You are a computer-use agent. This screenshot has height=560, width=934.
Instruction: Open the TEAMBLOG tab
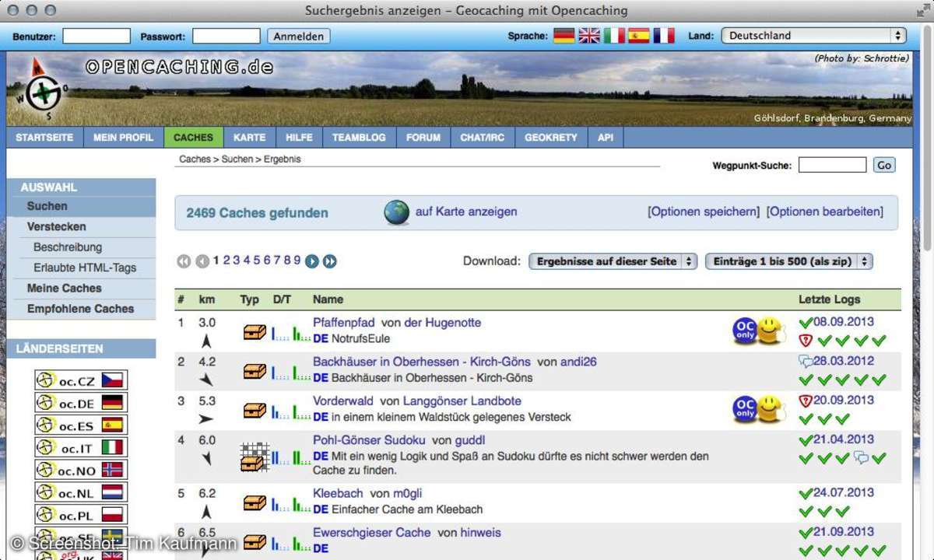(x=359, y=138)
